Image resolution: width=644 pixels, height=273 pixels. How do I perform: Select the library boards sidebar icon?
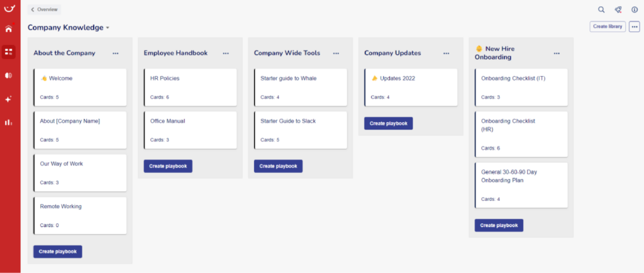pyautogui.click(x=9, y=52)
